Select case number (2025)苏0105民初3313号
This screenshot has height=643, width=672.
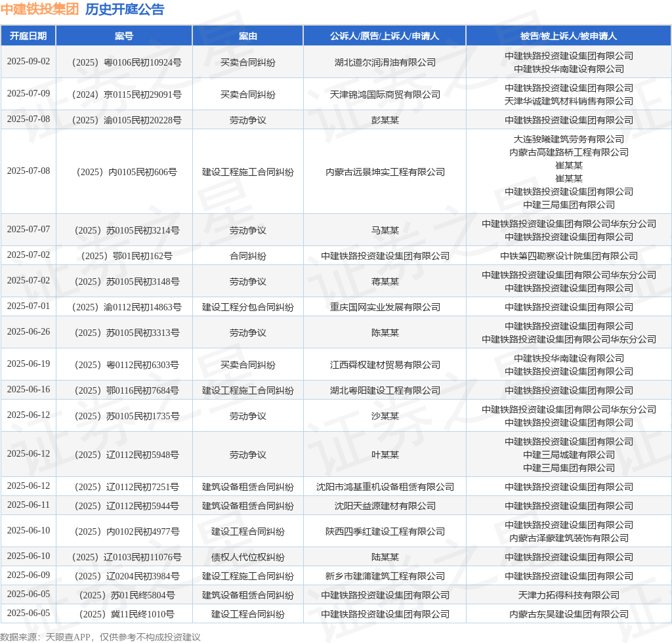(x=127, y=333)
